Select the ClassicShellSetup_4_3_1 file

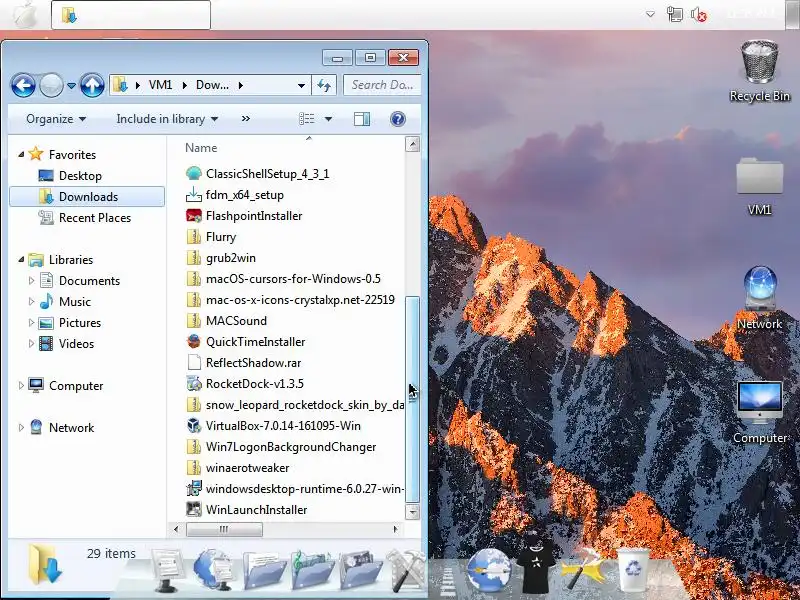pos(267,173)
